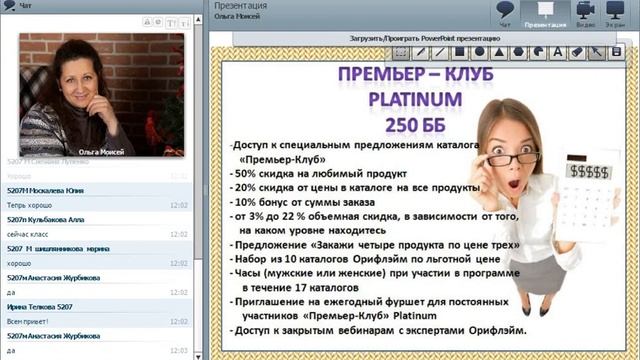The width and height of the screenshot is (640, 360).
Task: Select the eraser tool
Action: (577, 53)
